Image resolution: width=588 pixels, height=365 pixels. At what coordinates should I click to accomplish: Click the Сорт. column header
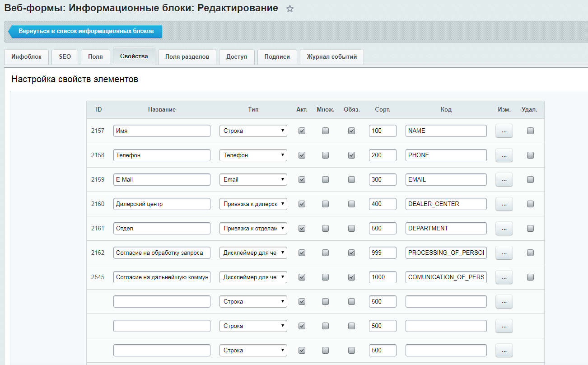(383, 109)
